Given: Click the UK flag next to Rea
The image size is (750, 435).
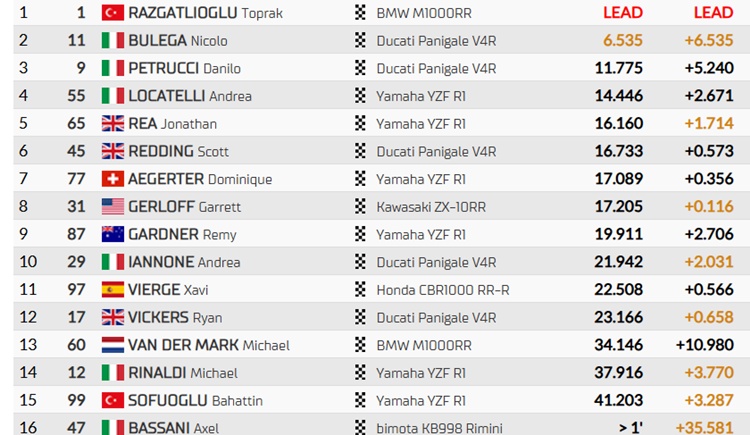Looking at the screenshot, I should (112, 123).
